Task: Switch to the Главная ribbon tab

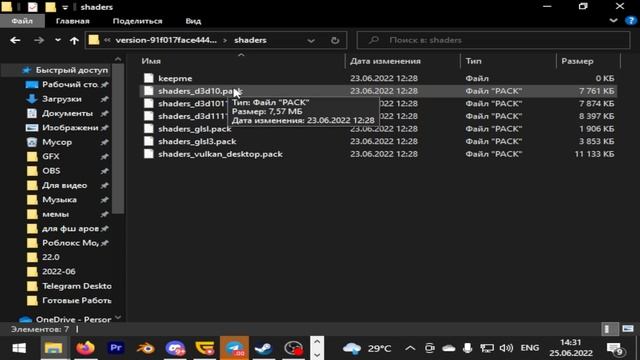Action: [73, 21]
